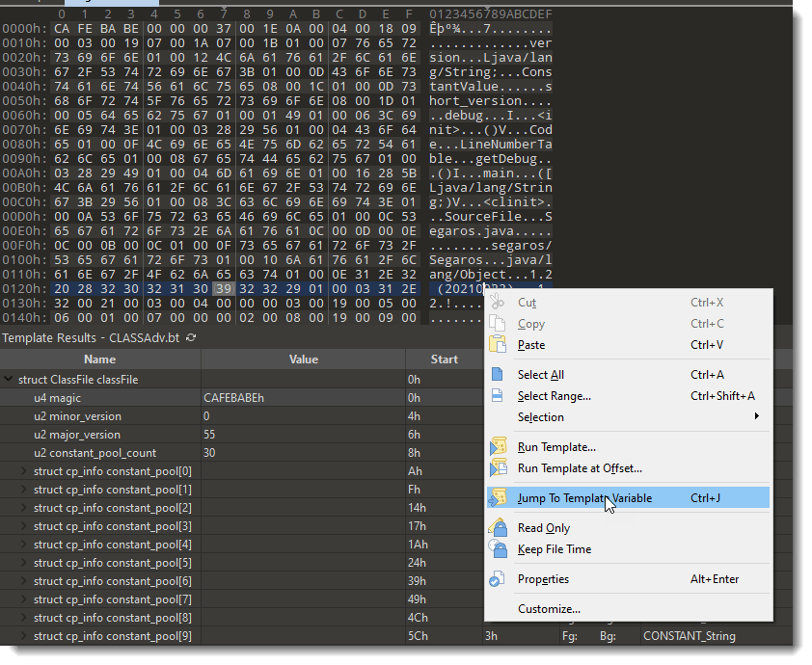Click the Run Template icon
The image size is (812, 665).
pyautogui.click(x=499, y=446)
